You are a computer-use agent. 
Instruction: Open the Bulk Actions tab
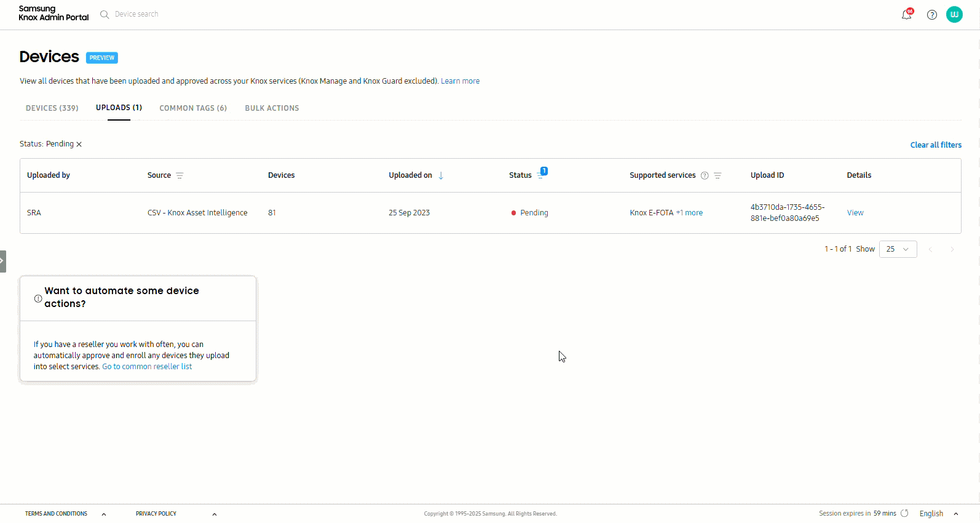coord(272,108)
